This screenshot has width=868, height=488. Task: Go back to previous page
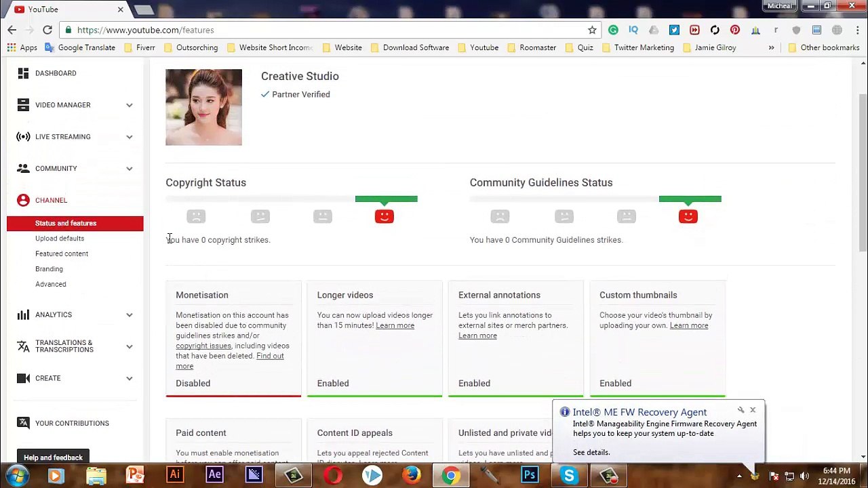click(x=12, y=30)
